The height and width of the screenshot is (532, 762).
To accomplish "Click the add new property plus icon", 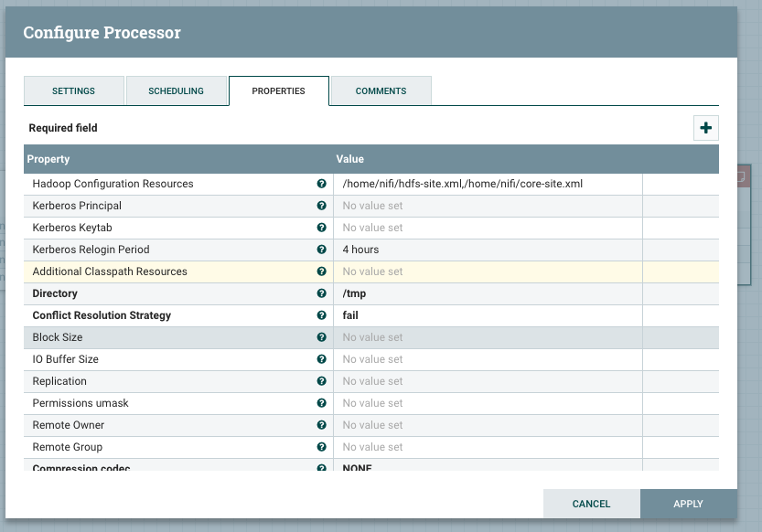I will [705, 128].
